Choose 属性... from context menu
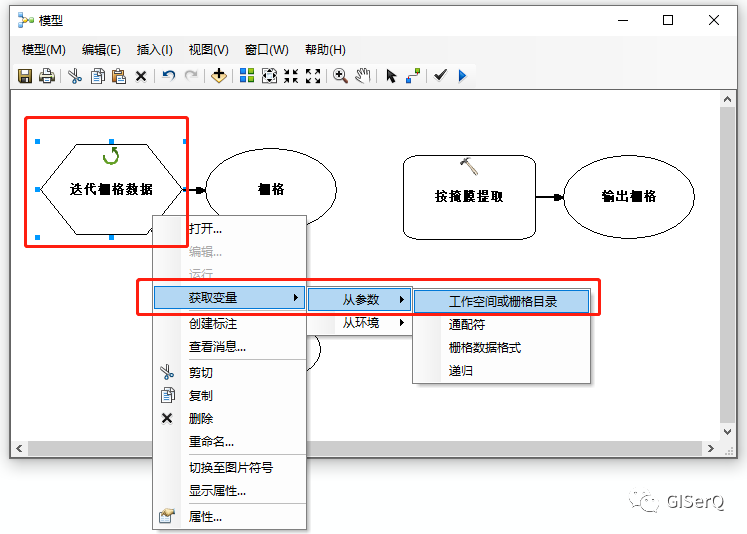This screenshot has height=534, width=747. coord(230,516)
